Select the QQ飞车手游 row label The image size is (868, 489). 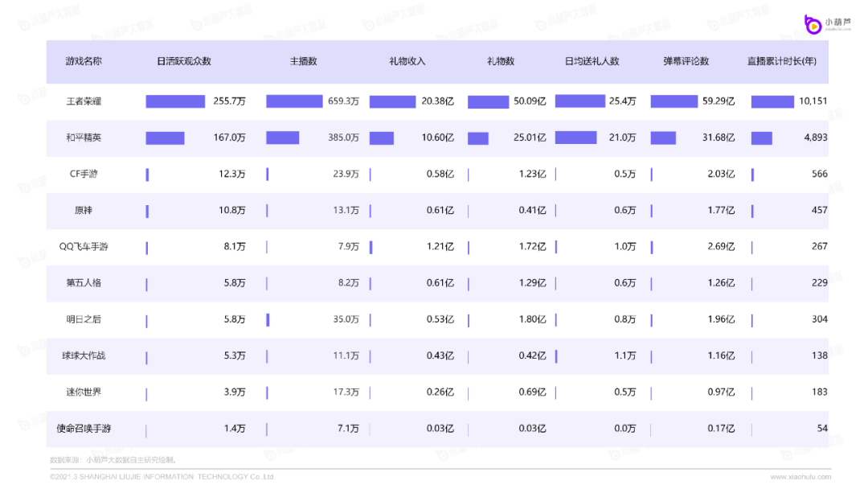pyautogui.click(x=84, y=247)
